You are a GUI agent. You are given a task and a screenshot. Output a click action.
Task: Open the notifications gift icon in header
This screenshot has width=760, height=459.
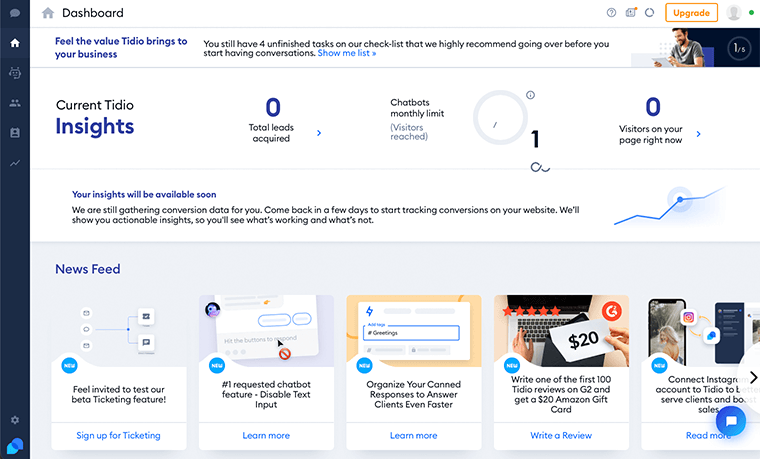(631, 13)
